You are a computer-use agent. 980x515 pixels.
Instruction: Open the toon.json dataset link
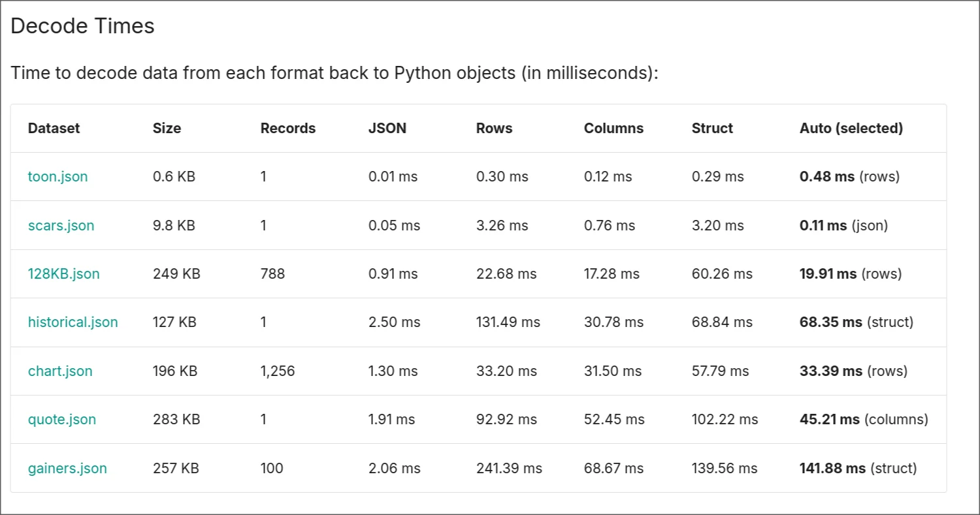click(x=57, y=177)
